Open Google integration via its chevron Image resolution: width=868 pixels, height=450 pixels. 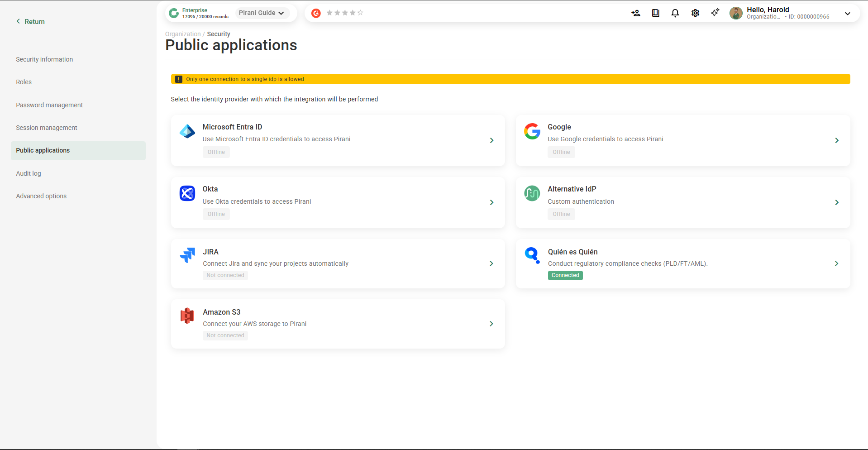click(836, 140)
